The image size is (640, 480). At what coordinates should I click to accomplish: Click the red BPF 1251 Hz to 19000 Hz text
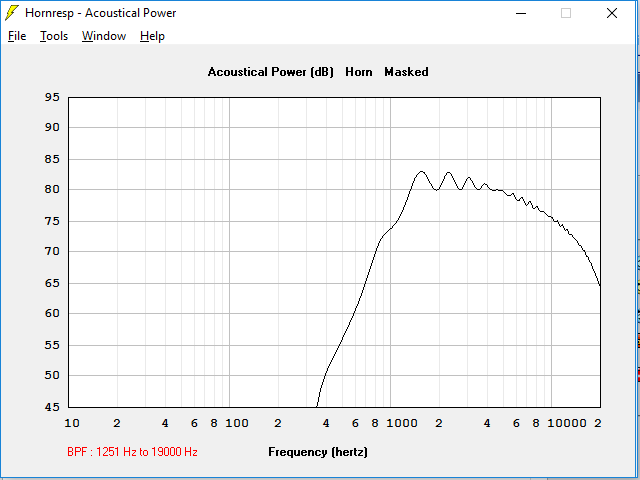[132, 452]
